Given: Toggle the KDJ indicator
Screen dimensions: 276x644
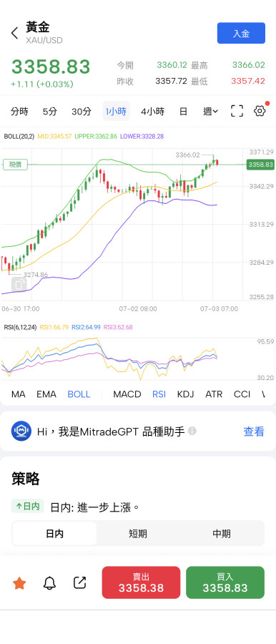Looking at the screenshot, I should tap(186, 394).
